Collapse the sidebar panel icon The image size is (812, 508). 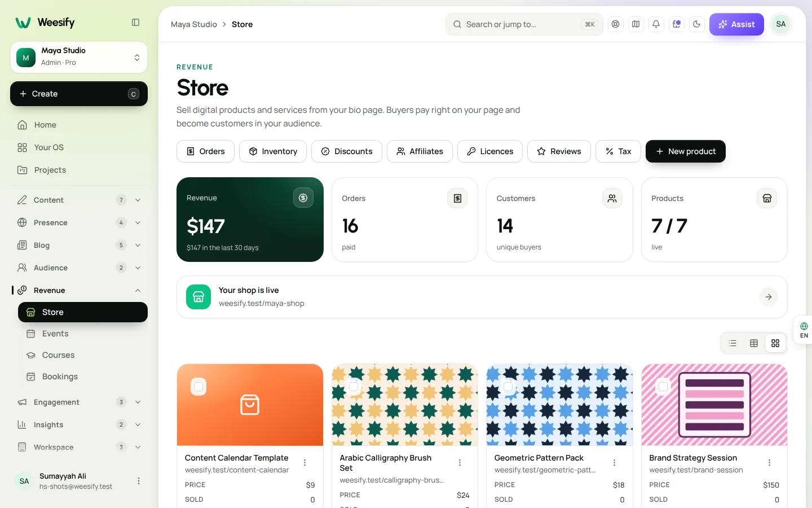click(x=135, y=23)
